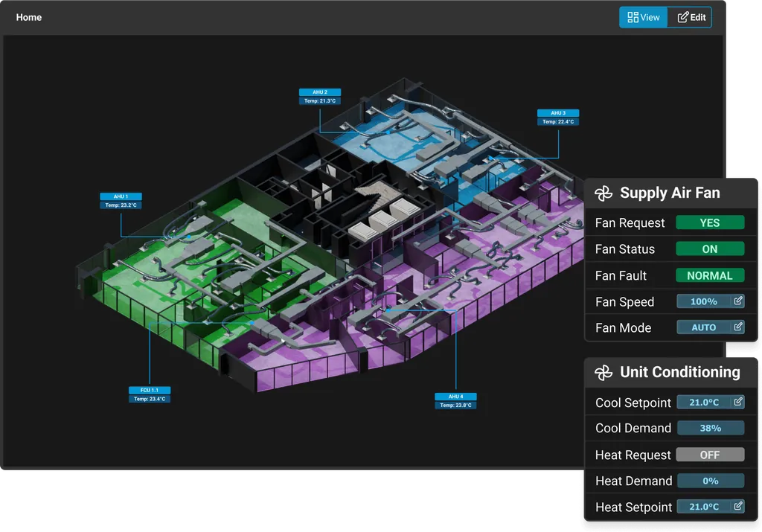Click the Unit Conditioning fan icon
This screenshot has width=762, height=532.
[x=603, y=373]
